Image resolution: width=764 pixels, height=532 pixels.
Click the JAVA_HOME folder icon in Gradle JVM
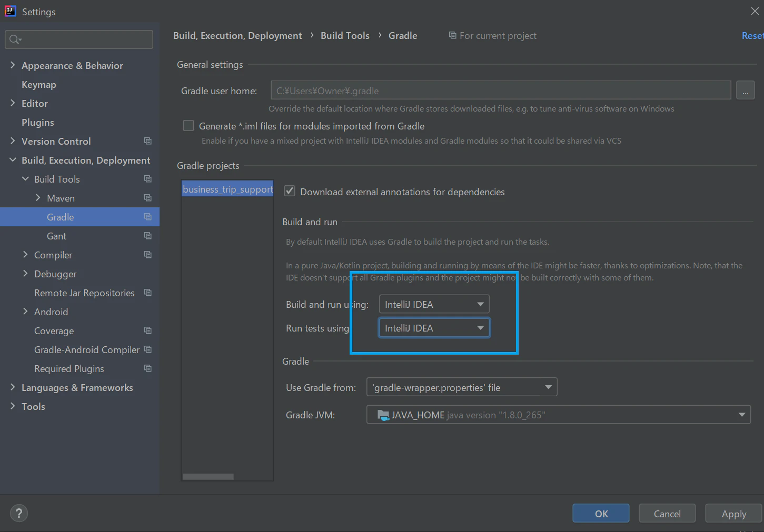pyautogui.click(x=383, y=415)
